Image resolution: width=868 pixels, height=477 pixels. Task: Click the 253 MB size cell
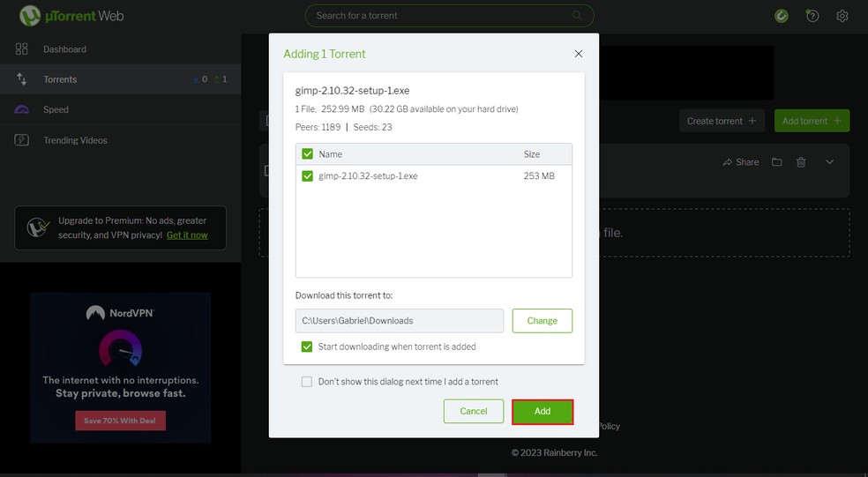[x=539, y=176]
